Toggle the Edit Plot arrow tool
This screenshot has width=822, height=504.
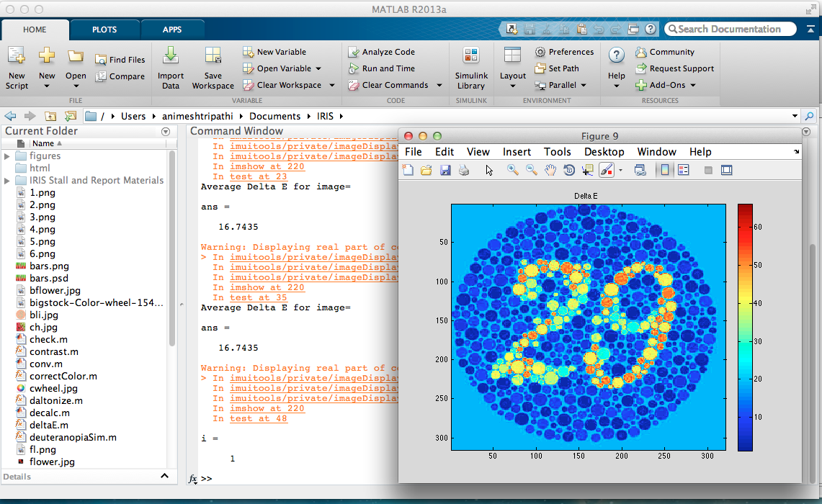[489, 170]
